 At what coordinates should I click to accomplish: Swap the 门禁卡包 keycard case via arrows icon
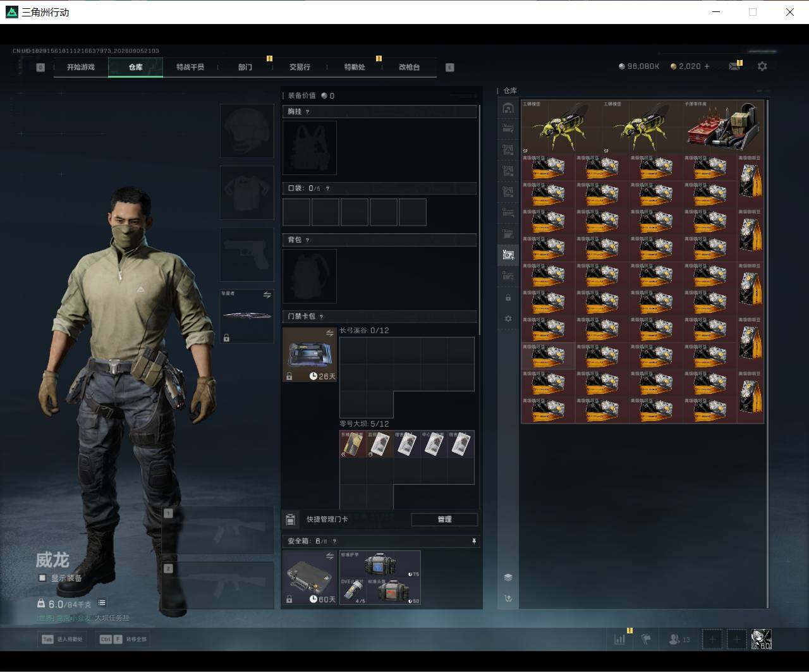click(x=329, y=333)
